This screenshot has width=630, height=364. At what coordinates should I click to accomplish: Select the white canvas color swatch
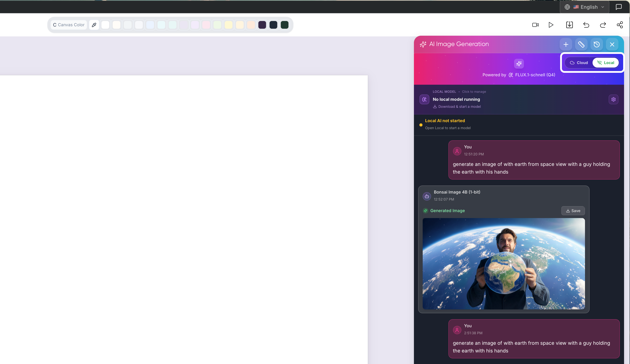coord(105,25)
